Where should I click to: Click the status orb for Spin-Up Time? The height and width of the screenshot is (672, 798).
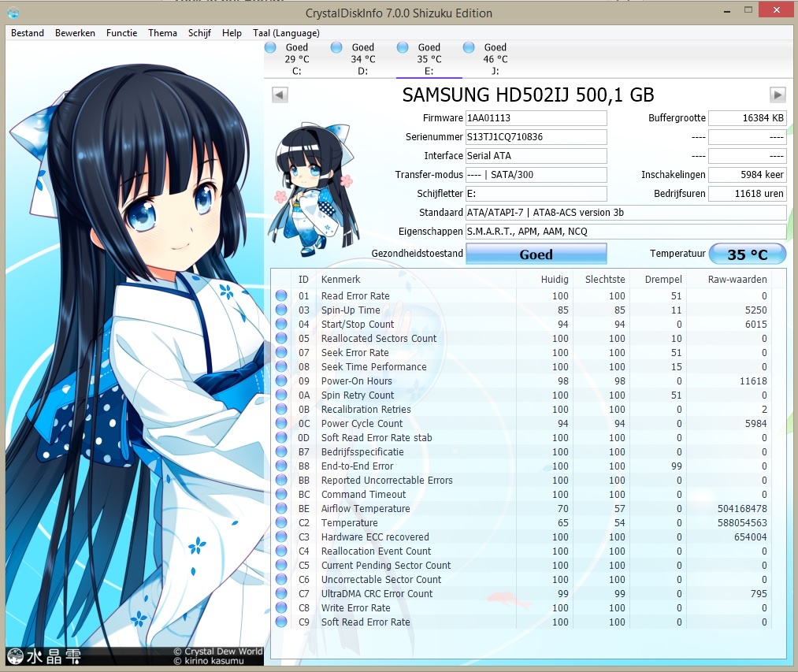click(281, 310)
